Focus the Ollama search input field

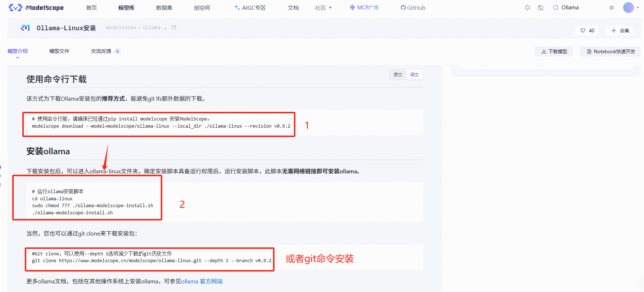pos(584,8)
